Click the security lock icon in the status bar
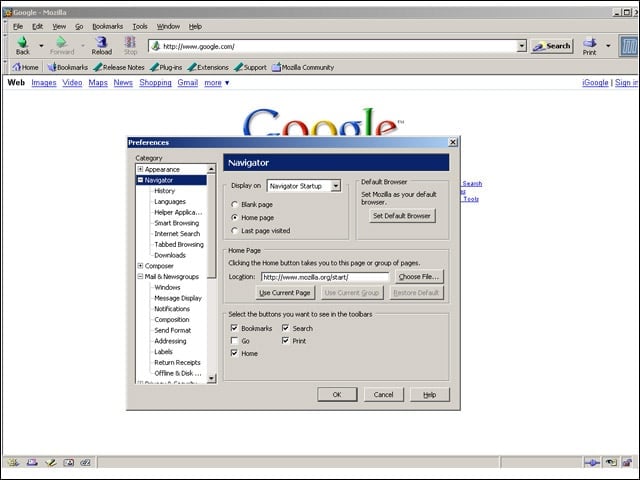Viewport: 640px width, 480px height. [x=627, y=462]
